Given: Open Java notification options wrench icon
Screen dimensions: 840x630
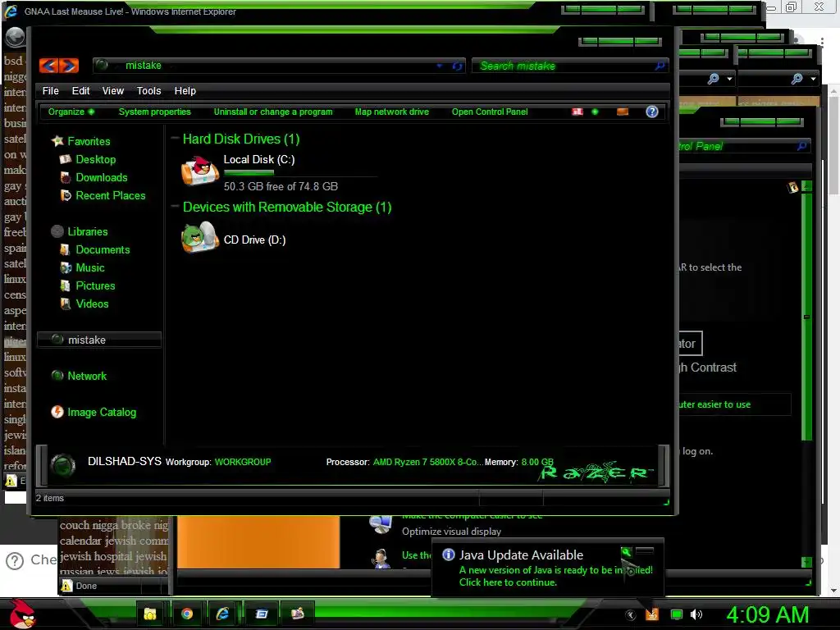Looking at the screenshot, I should 626,552.
